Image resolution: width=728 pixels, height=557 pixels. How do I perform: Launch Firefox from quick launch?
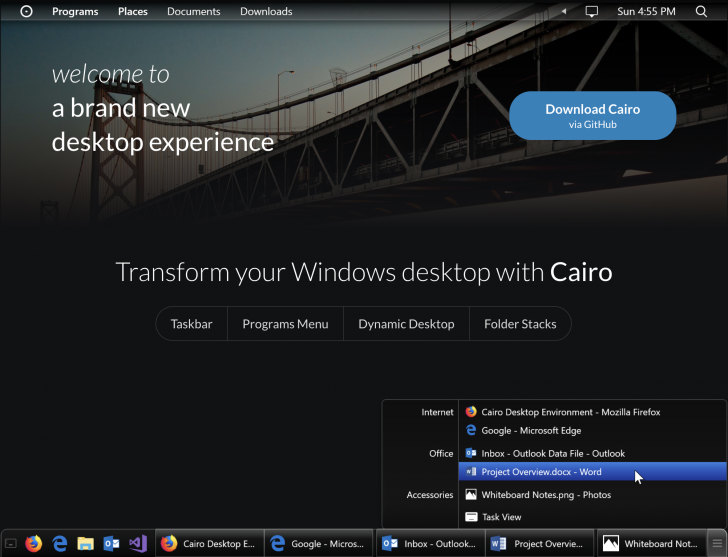point(33,544)
